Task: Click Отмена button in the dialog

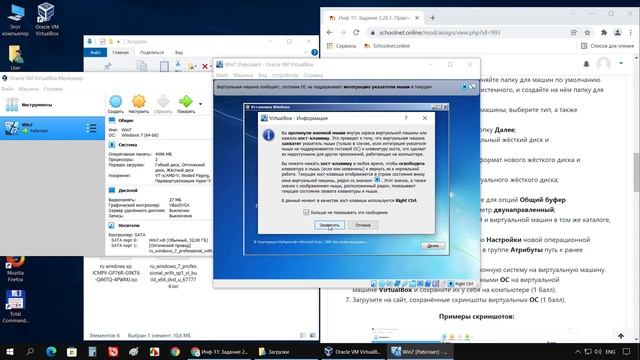Action: pyautogui.click(x=363, y=225)
